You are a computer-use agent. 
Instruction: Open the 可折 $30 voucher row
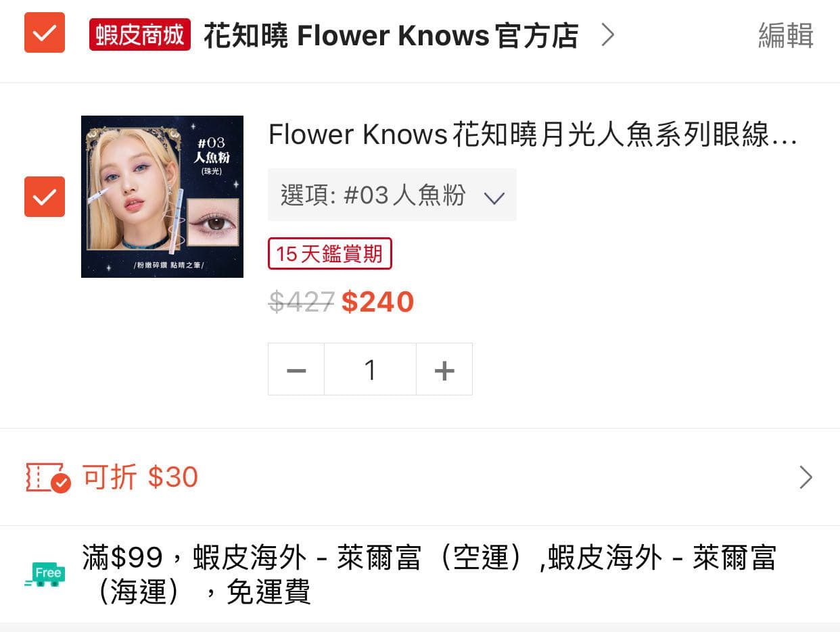tap(420, 477)
